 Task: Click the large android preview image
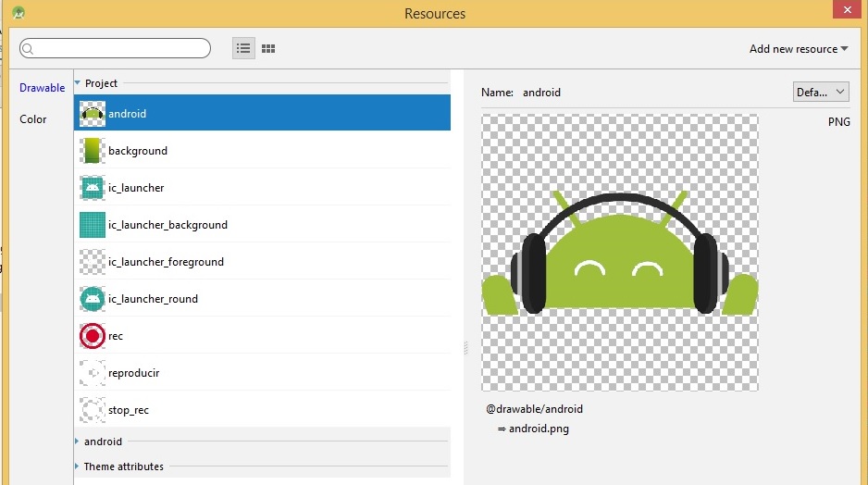pyautogui.click(x=620, y=252)
